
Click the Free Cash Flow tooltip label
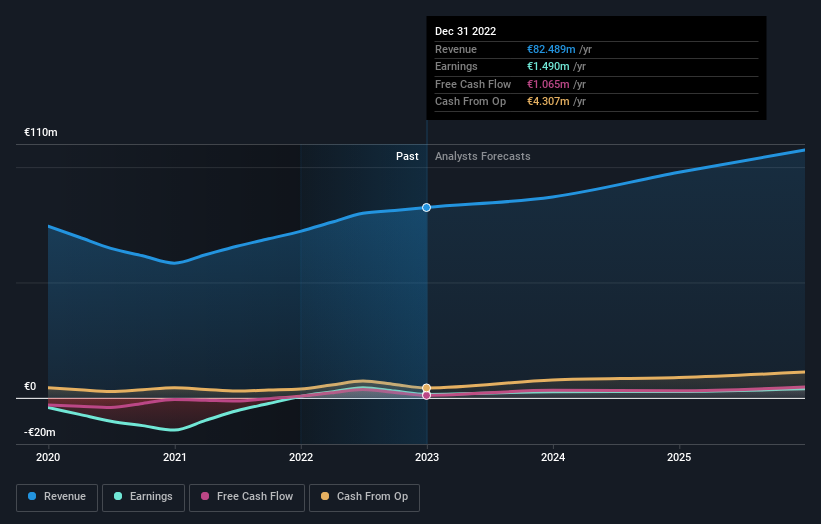tap(473, 84)
